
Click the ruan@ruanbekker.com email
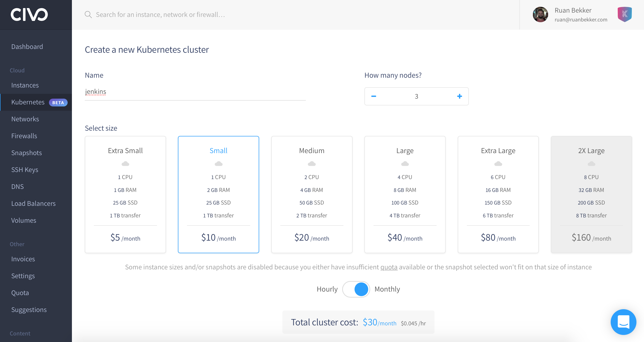point(581,20)
